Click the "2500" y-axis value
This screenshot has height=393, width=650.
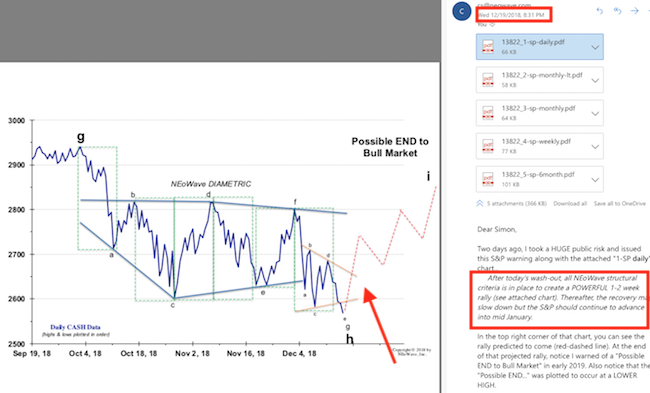[x=16, y=344]
